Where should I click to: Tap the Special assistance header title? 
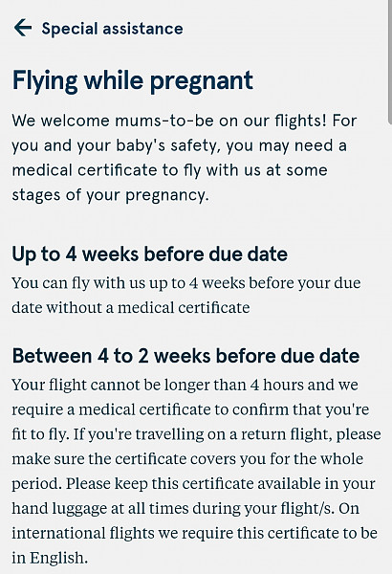[x=113, y=29]
